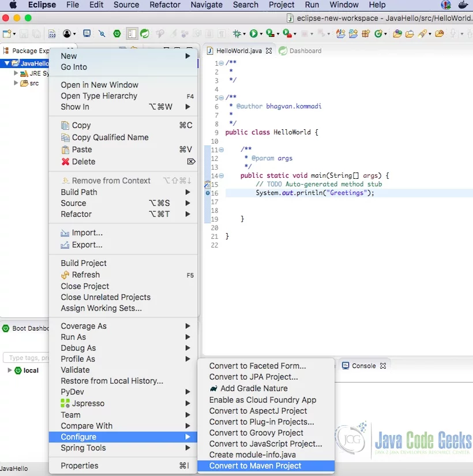Click the Search flashlight toolbar icon

(x=422, y=33)
